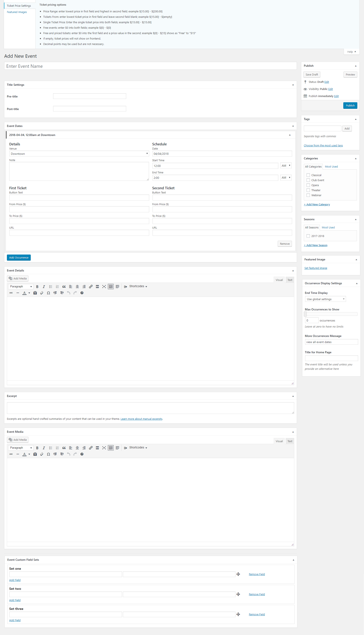The height and width of the screenshot is (635, 364).
Task: Check the Club Event category
Action: [308, 180]
